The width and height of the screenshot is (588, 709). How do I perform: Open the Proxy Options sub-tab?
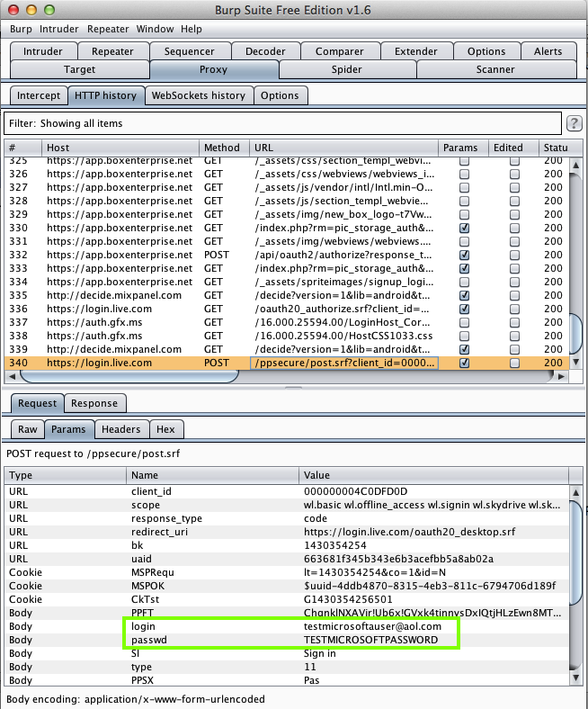280,95
